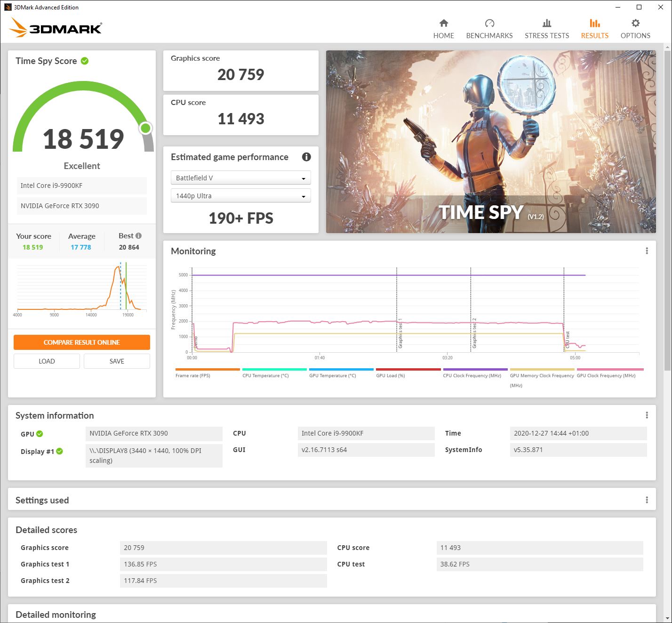This screenshot has width=672, height=623.
Task: Go to the BENCHMARKS tab
Action: coord(489,29)
